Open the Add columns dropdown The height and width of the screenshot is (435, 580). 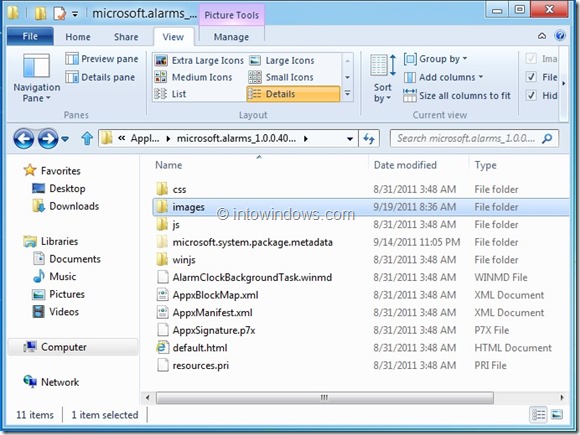click(444, 77)
